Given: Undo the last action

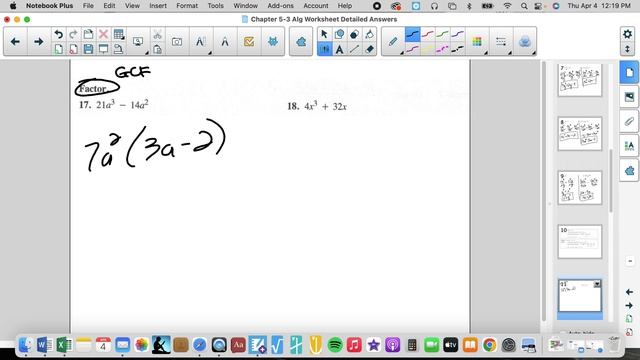Looking at the screenshot, I should [58, 34].
